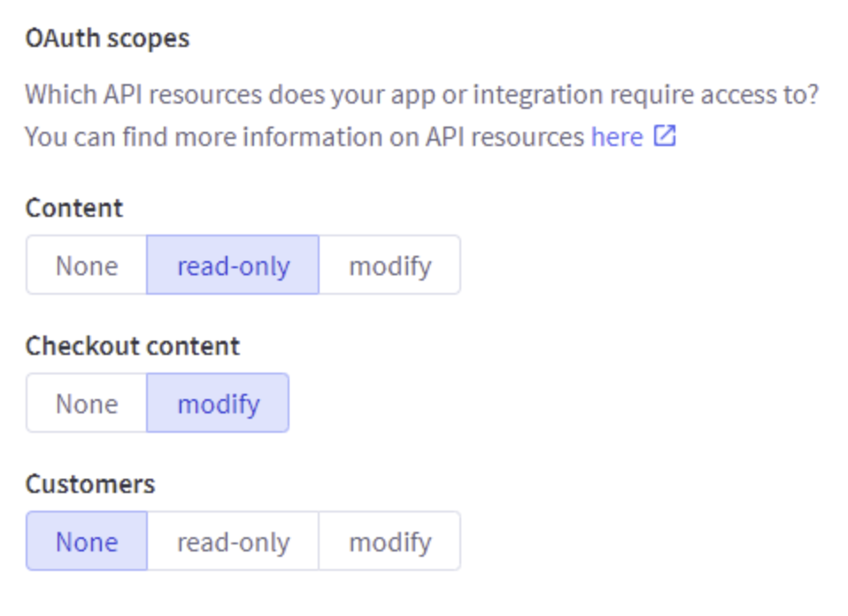Viewport: 848px width, 616px height.
Task: Follow the 'here' API resources link
Action: point(617,137)
